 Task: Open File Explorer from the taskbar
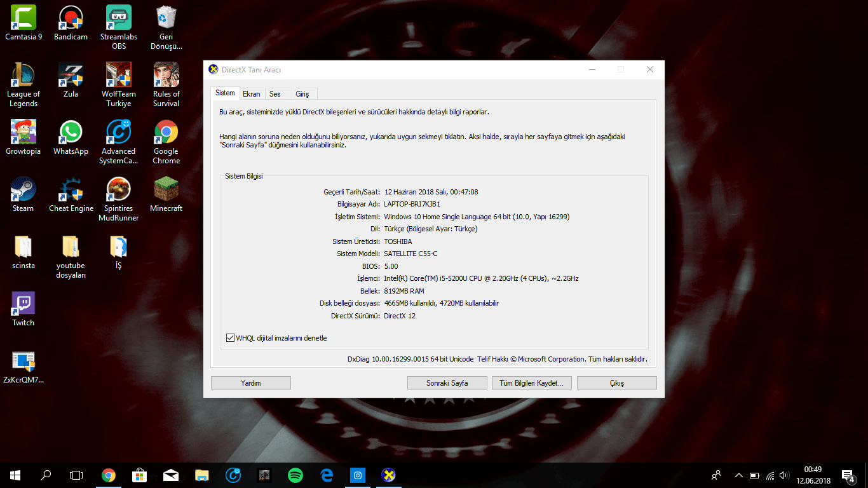202,475
